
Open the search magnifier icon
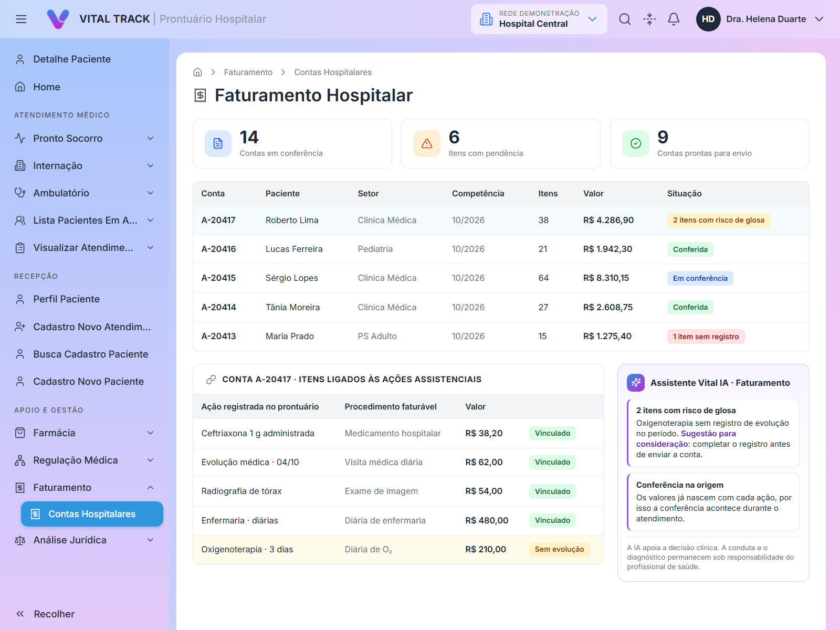[625, 19]
